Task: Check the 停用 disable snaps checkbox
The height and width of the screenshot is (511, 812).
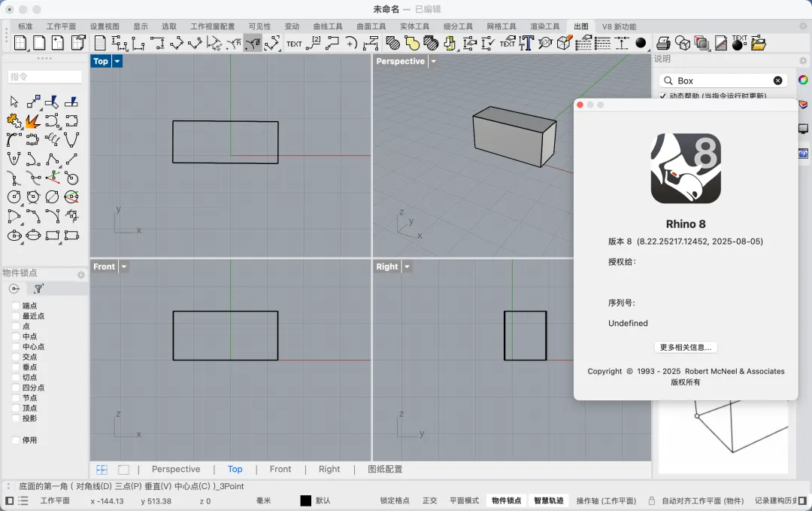Action: click(x=16, y=440)
